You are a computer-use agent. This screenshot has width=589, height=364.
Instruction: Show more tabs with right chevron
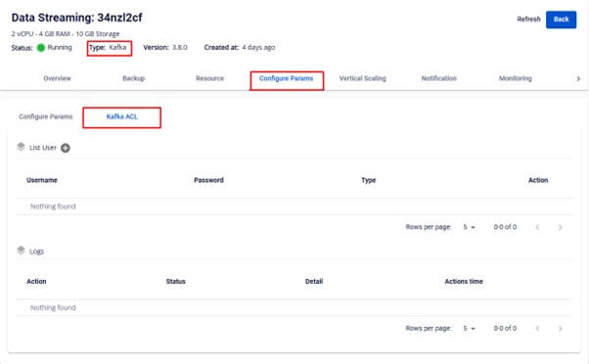pyautogui.click(x=578, y=78)
